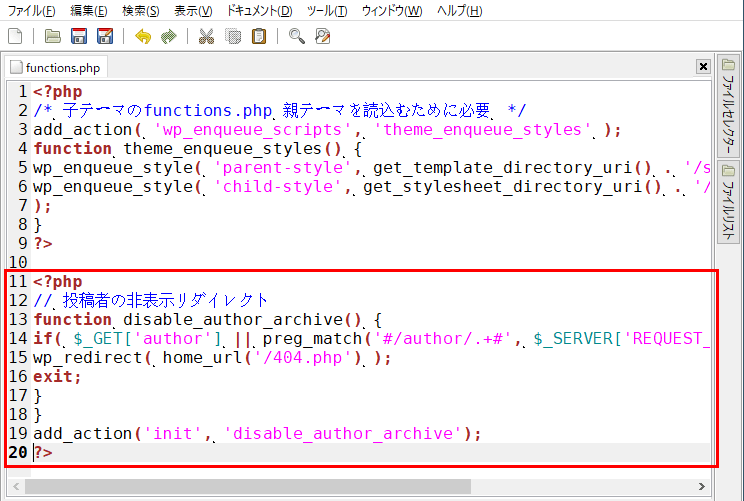Paste with the clipboard icon
Viewport: 744px width, 501px height.
pyautogui.click(x=259, y=36)
